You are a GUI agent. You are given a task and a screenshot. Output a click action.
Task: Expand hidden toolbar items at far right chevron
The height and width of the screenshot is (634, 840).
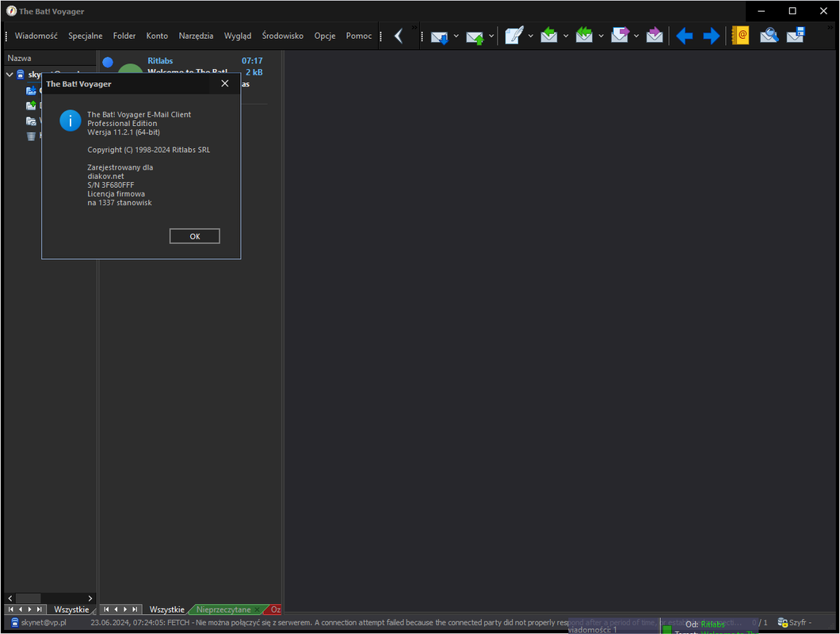[x=831, y=27]
